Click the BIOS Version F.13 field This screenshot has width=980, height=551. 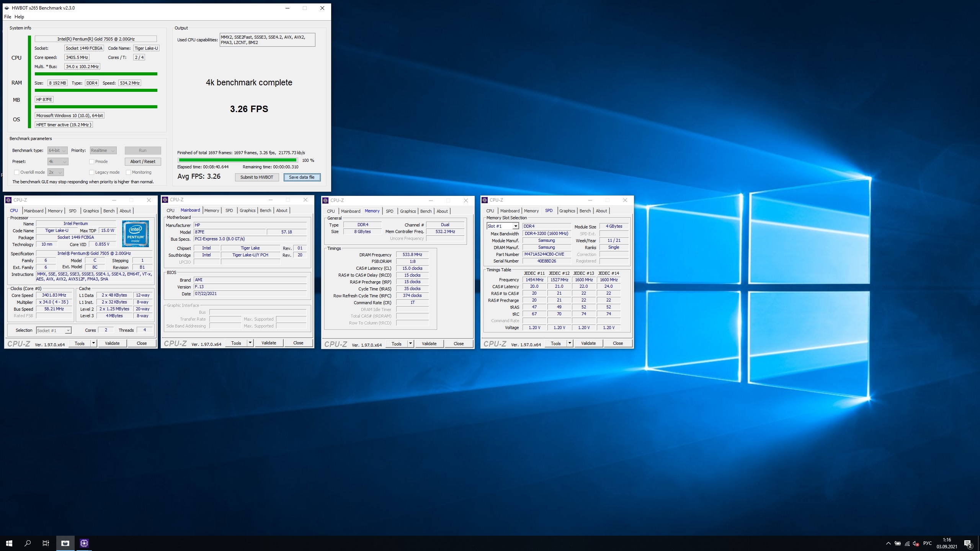[250, 287]
